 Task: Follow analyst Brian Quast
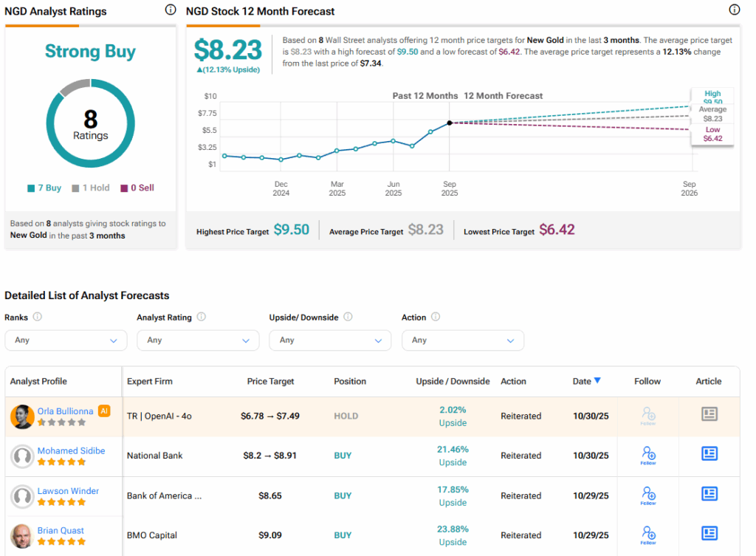pos(647,535)
